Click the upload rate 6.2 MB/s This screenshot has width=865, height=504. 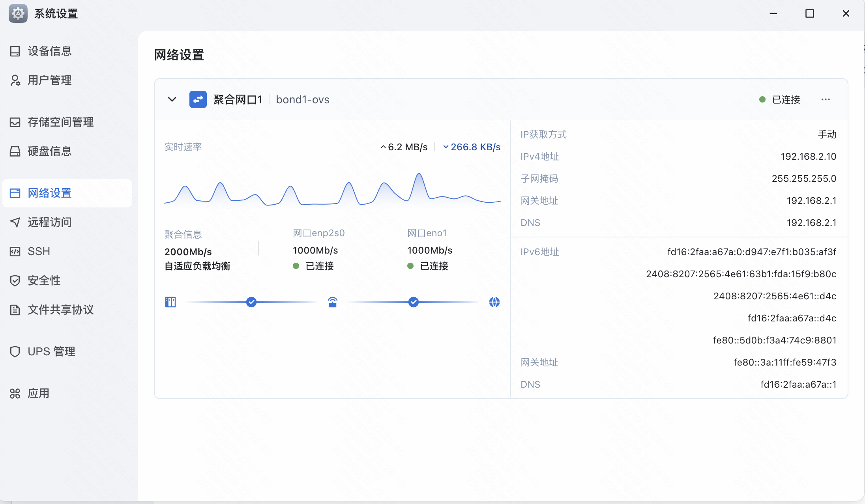click(404, 147)
